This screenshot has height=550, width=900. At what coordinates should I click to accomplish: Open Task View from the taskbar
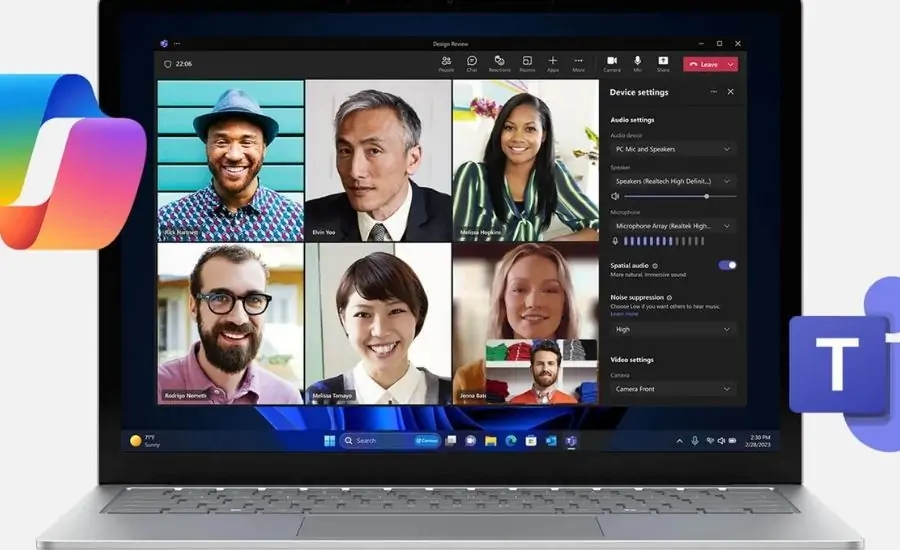click(x=451, y=441)
